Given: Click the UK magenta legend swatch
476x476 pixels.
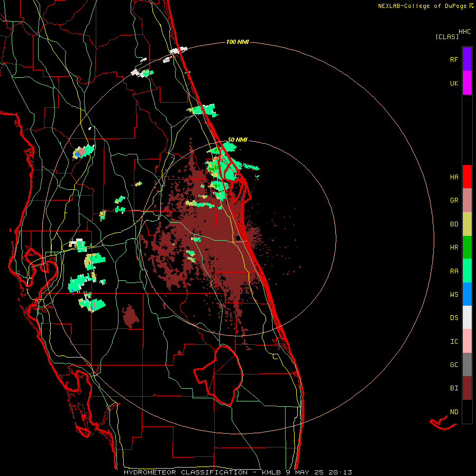Looking at the screenshot, I should (467, 83).
